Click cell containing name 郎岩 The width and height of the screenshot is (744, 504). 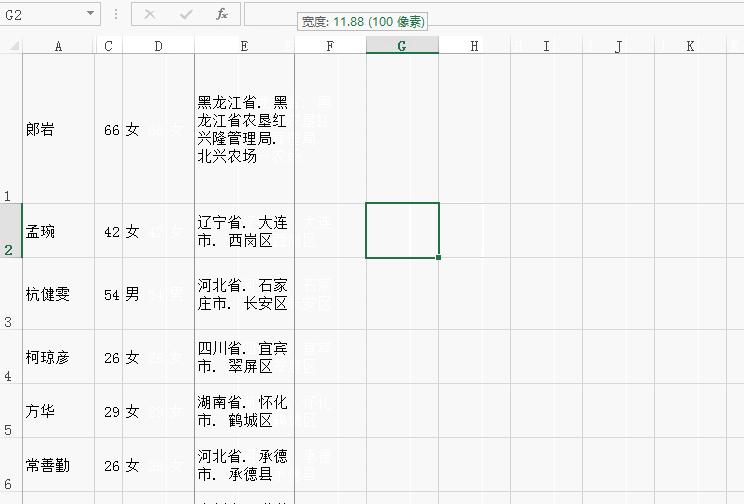tap(58, 129)
